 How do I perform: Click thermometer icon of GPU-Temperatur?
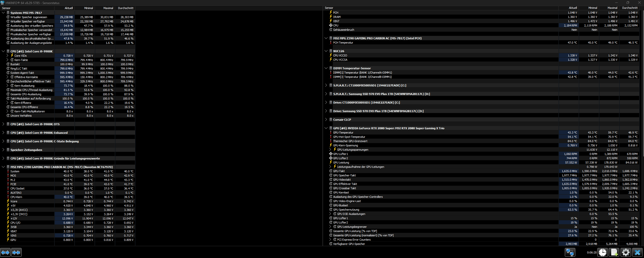click(x=331, y=132)
